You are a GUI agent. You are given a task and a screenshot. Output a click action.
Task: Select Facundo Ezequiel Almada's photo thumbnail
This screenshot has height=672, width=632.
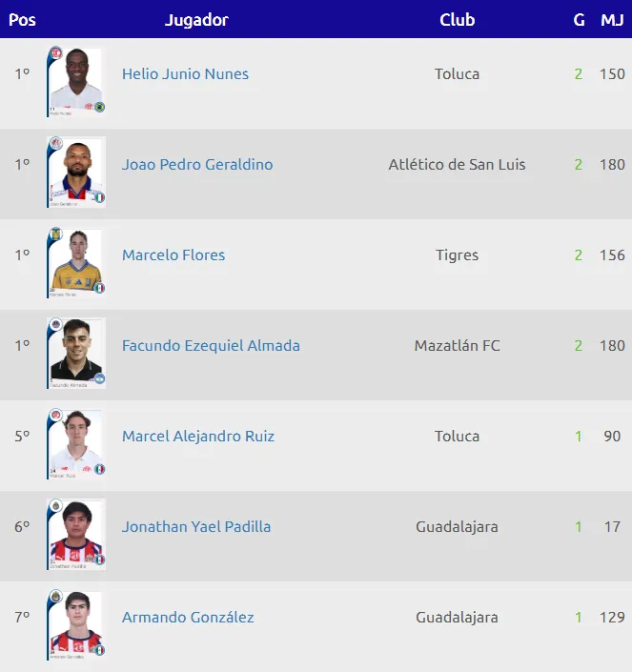tap(75, 353)
